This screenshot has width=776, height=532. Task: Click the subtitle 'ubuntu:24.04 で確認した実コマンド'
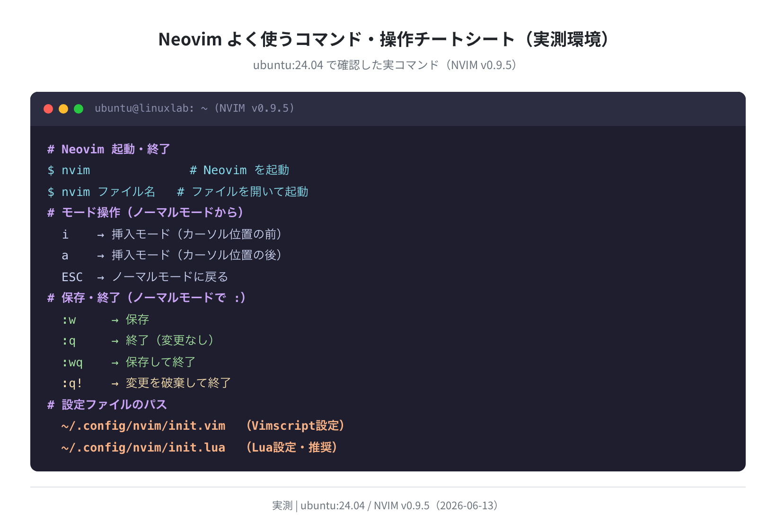346,65
